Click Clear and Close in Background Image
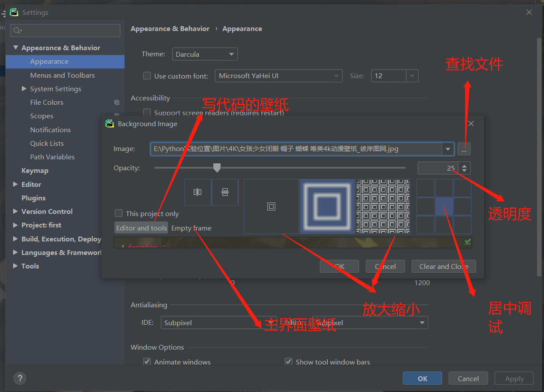 (x=444, y=266)
